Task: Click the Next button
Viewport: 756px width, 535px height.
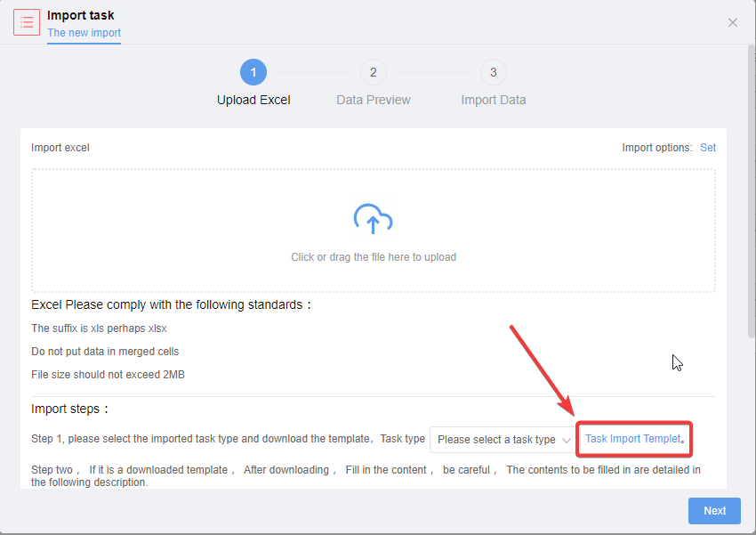Action: [714, 511]
